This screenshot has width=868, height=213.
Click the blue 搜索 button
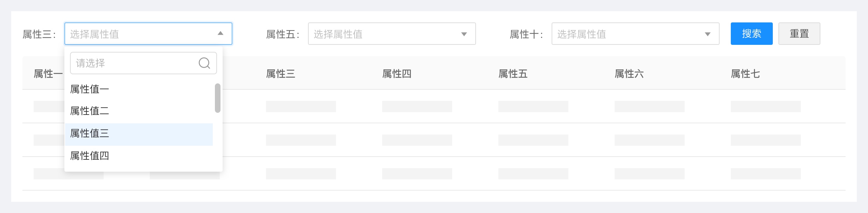(x=751, y=34)
